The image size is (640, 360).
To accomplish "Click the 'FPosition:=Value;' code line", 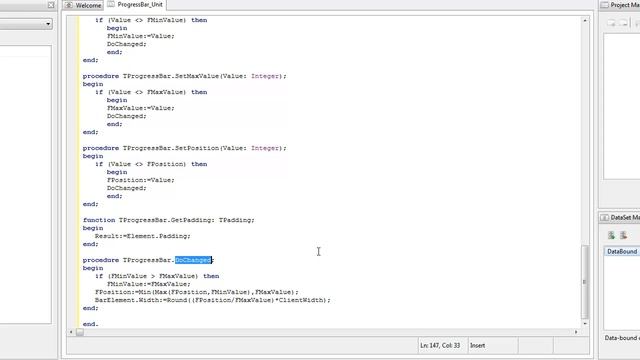I will [140, 180].
